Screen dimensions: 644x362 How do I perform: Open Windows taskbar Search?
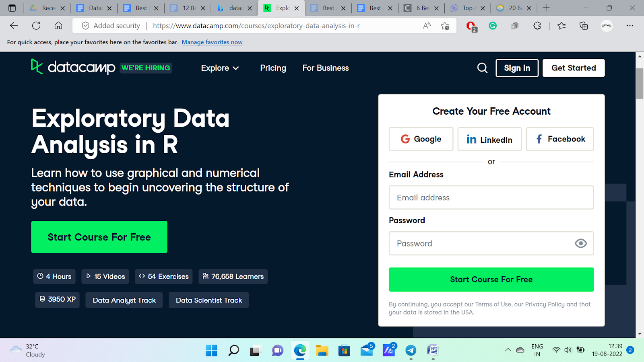pos(233,350)
